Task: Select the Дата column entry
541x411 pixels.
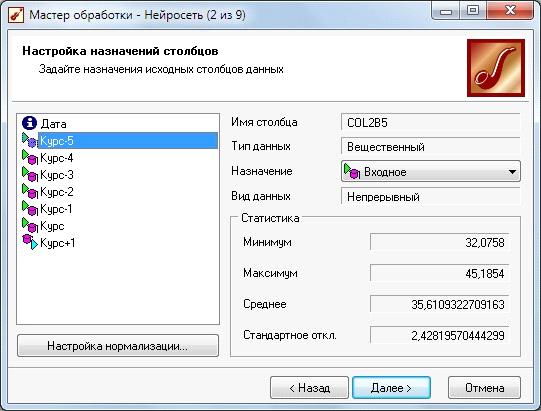Action: click(53, 124)
